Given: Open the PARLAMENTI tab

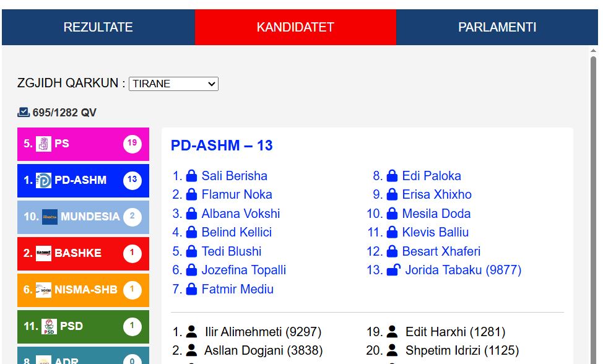Looking at the screenshot, I should pyautogui.click(x=497, y=27).
